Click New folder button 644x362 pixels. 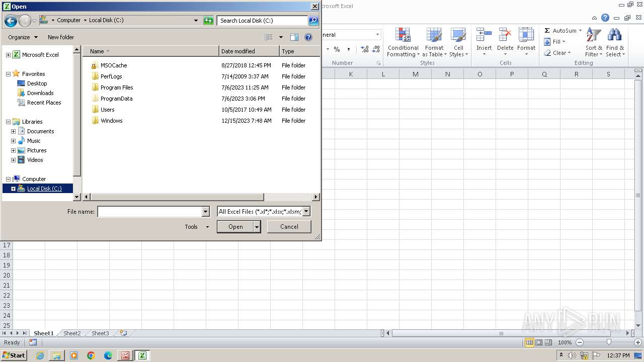click(61, 37)
